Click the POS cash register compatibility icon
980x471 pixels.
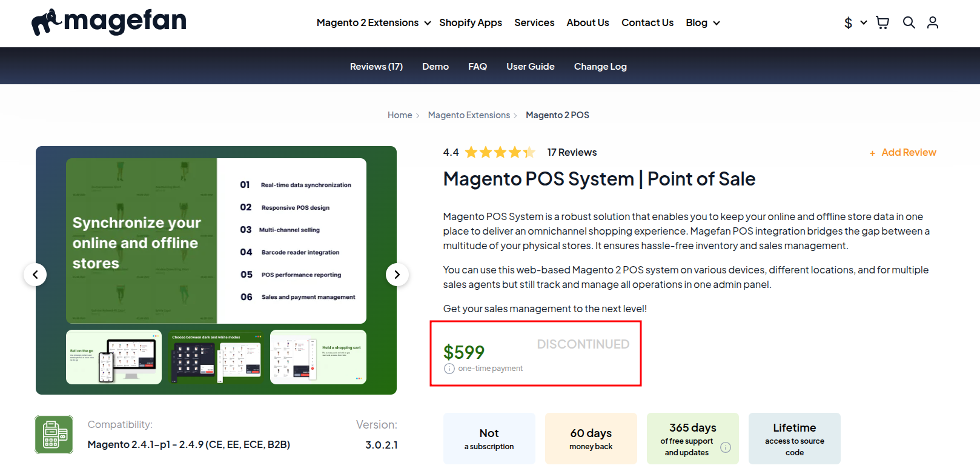pyautogui.click(x=54, y=435)
